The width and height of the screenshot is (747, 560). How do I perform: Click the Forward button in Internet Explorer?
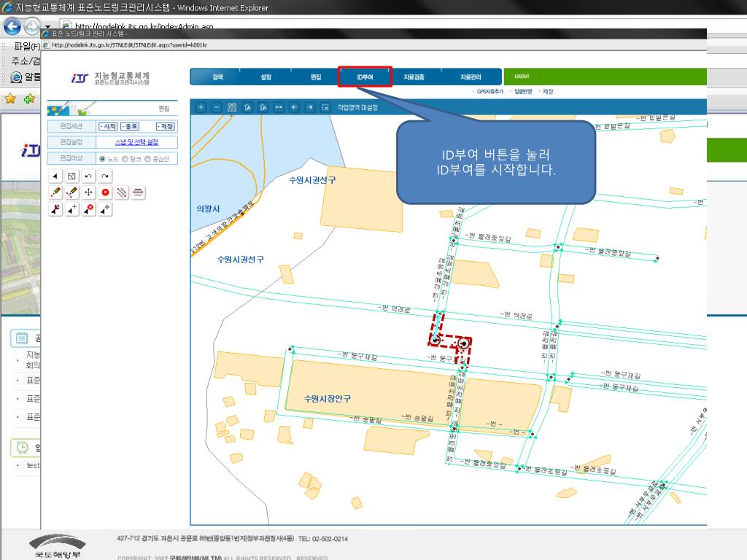(31, 26)
